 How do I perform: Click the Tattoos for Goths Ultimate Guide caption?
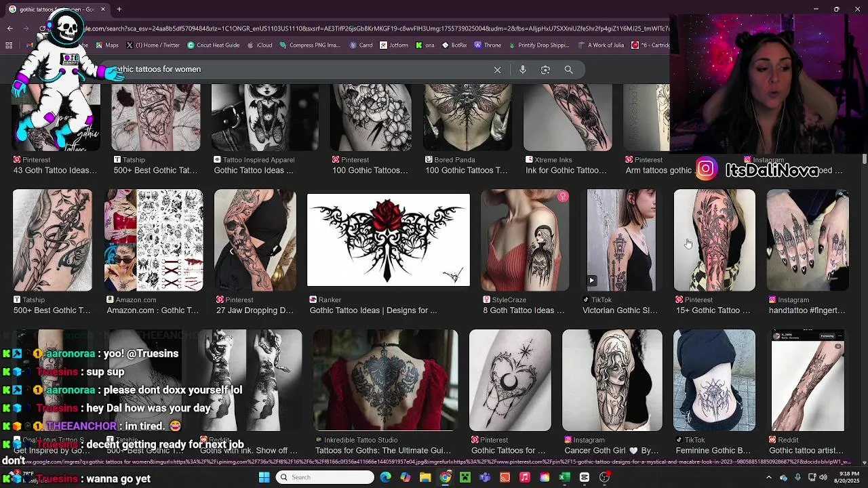[382, 450]
